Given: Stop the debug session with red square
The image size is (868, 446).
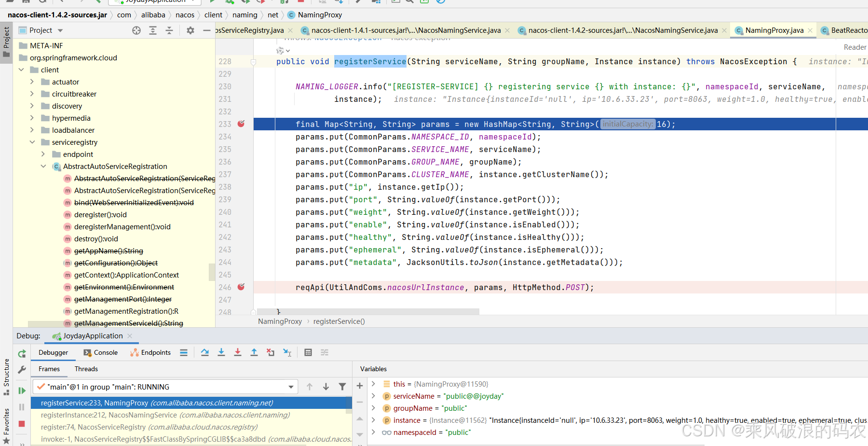Looking at the screenshot, I should click(22, 423).
